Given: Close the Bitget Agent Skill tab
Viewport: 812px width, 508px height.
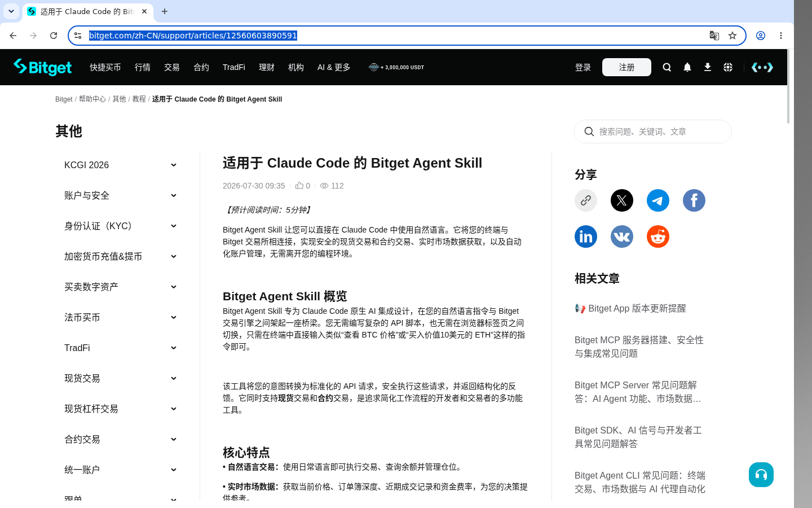Looking at the screenshot, I should pyautogui.click(x=144, y=11).
